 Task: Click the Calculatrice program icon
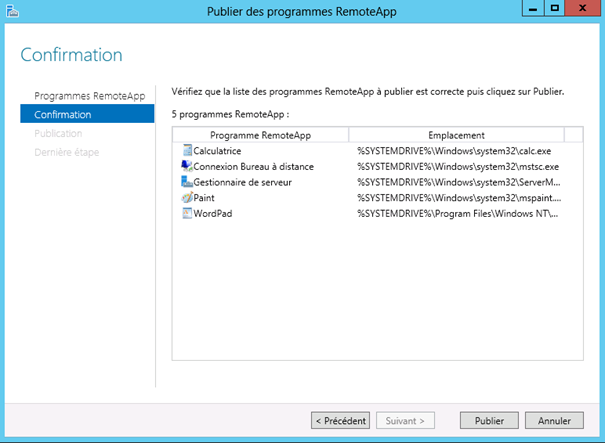pyautogui.click(x=186, y=150)
